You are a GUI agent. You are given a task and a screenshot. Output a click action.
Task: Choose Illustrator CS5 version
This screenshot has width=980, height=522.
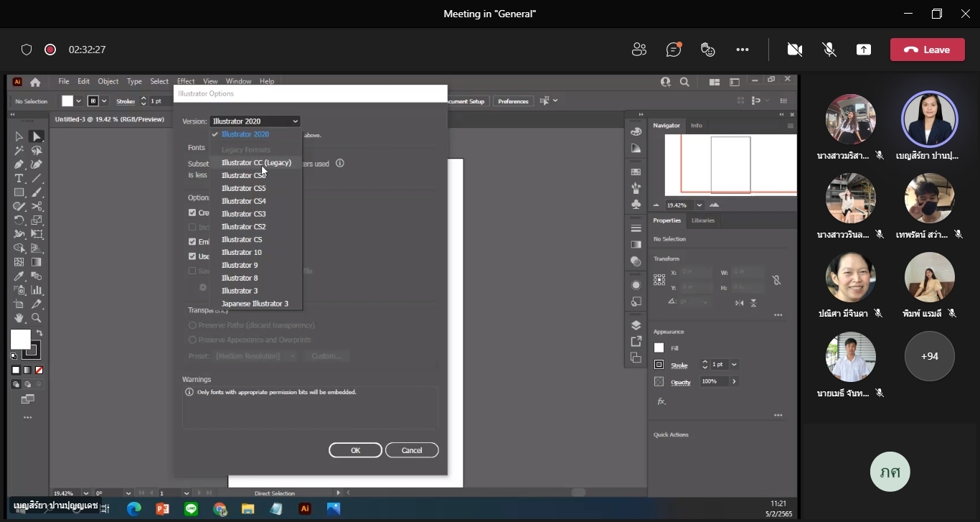[244, 188]
